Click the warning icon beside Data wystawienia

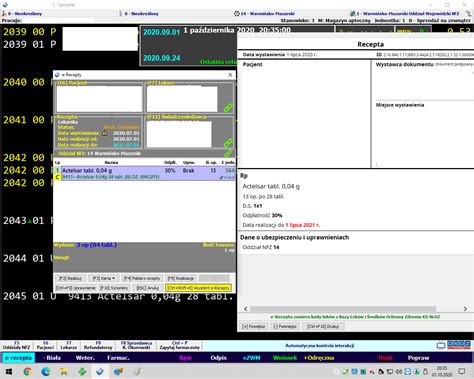[105, 133]
